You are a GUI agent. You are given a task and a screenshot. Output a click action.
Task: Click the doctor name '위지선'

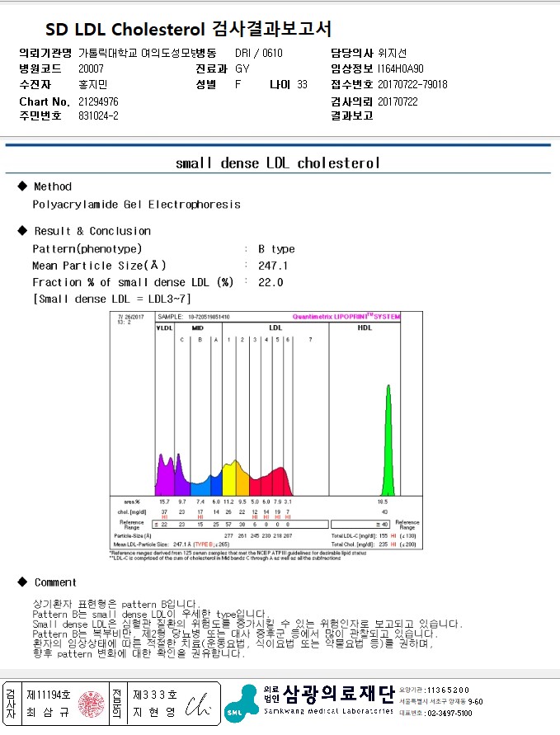[393, 53]
